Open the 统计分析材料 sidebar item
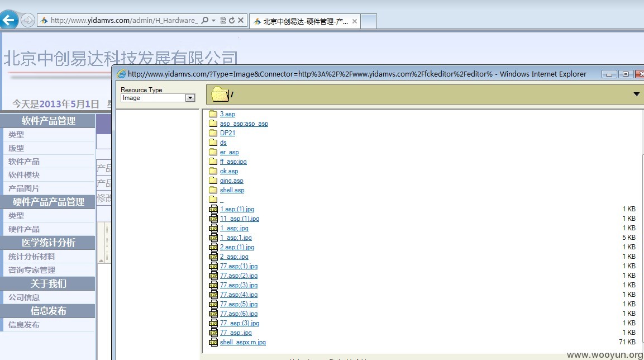Screen dimensions: 644x360 tap(32, 257)
